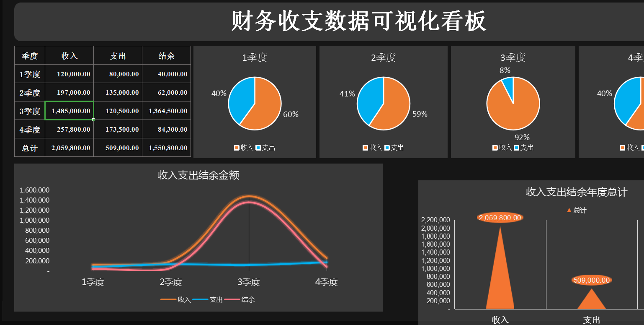
Task: Select cell with value 120,000.00
Action: click(69, 74)
